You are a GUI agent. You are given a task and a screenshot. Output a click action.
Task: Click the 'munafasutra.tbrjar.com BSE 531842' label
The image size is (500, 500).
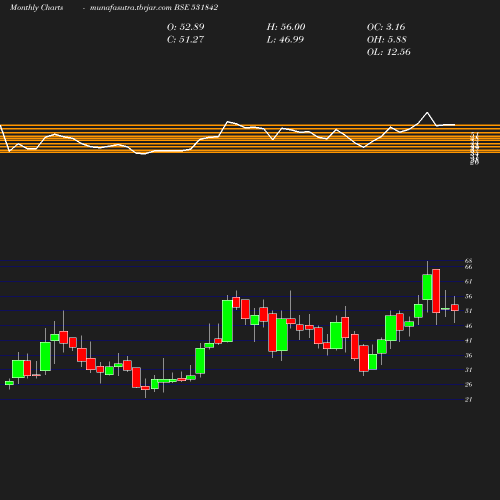coord(154,7)
